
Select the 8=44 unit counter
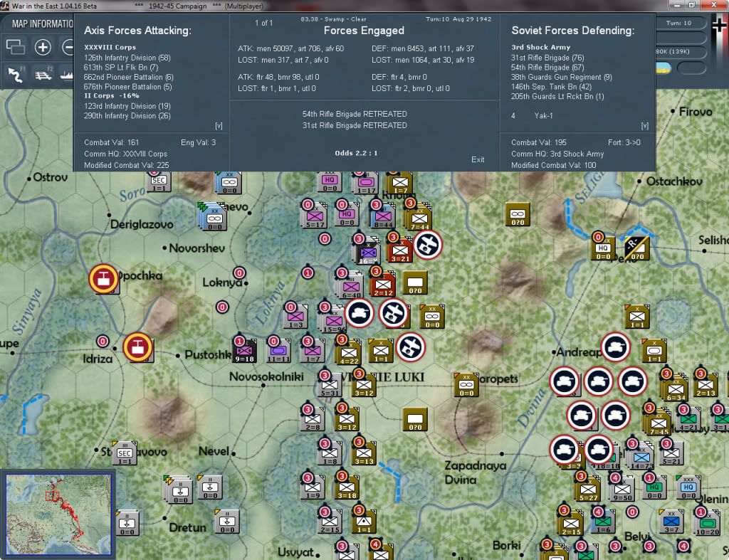[x=383, y=216]
